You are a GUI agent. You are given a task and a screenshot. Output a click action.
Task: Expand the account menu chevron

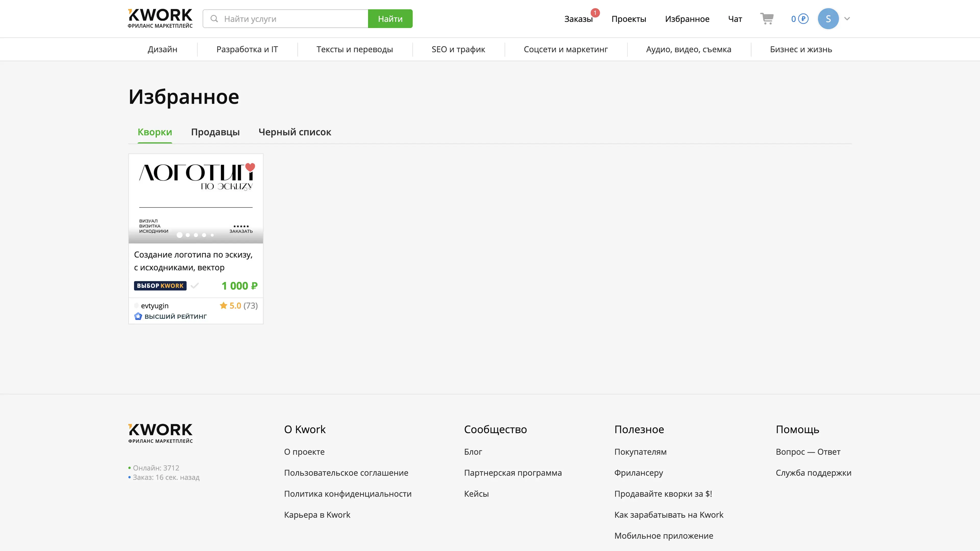[x=847, y=19]
